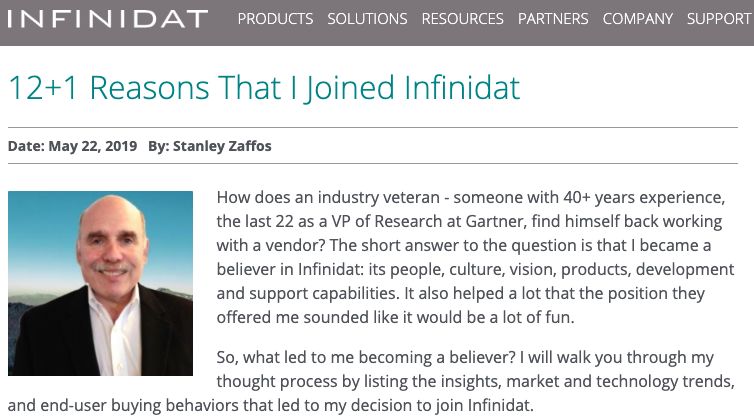The width and height of the screenshot is (754, 419).
Task: Click the 'By:' label before author name
Action: [x=158, y=146]
